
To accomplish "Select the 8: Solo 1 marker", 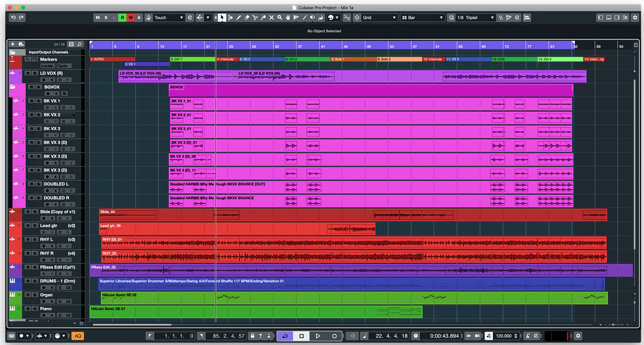I will (353, 59).
